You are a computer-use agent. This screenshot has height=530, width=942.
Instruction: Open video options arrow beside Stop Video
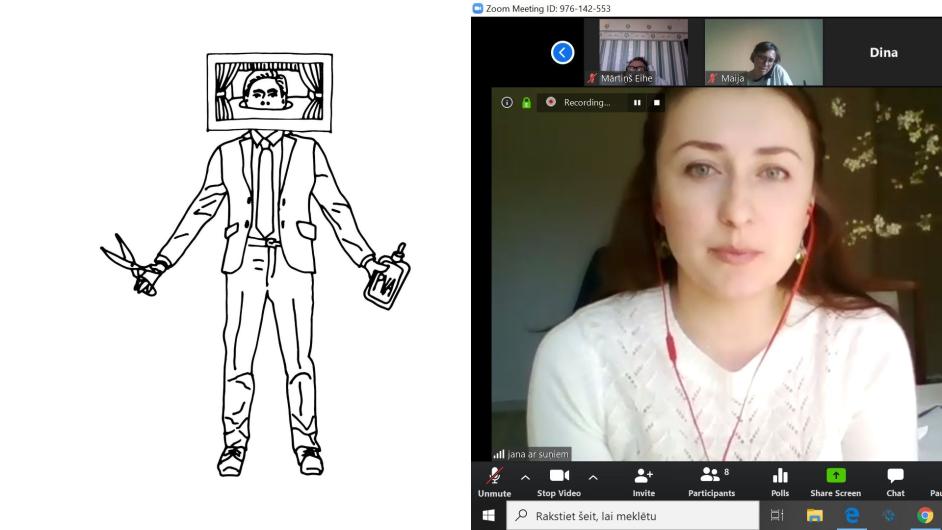coord(594,476)
